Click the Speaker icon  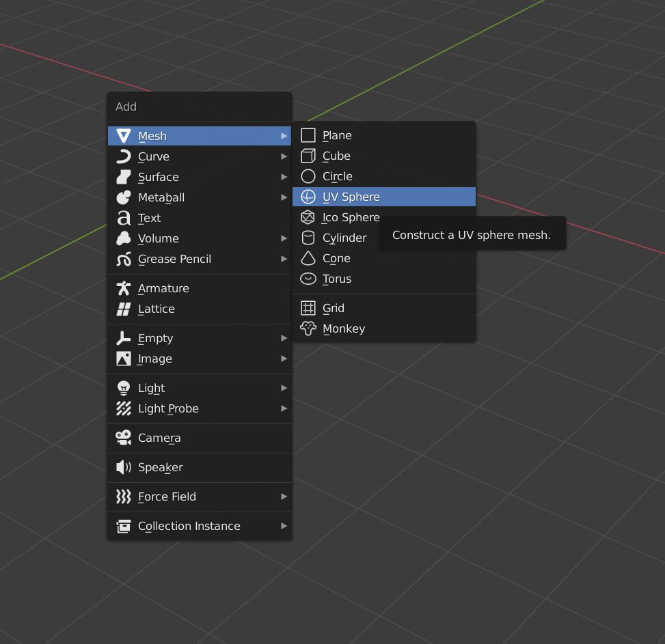[x=124, y=467]
